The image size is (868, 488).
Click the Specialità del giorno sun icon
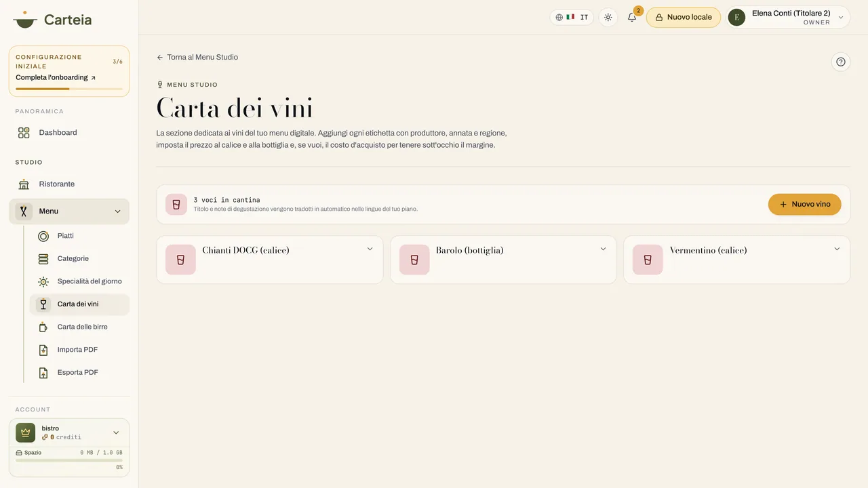pos(43,281)
